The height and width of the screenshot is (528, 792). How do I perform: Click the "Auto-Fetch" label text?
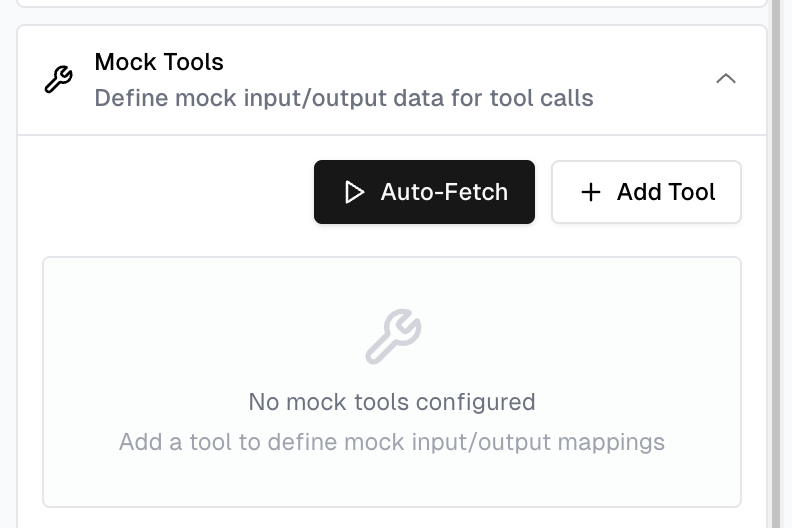[444, 192]
